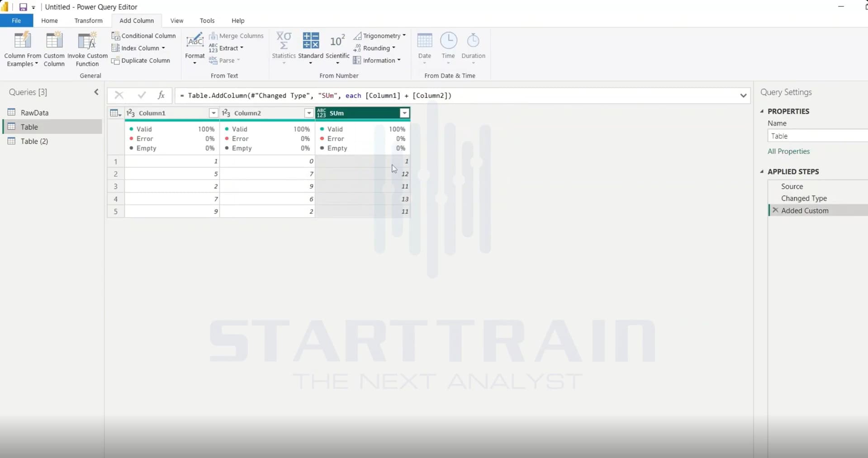Open the Format text menu
The width and height of the screenshot is (868, 458).
coord(195,48)
